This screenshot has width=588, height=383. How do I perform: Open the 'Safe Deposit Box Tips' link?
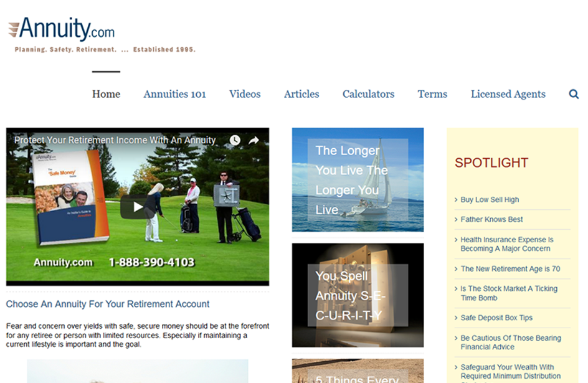[496, 318]
